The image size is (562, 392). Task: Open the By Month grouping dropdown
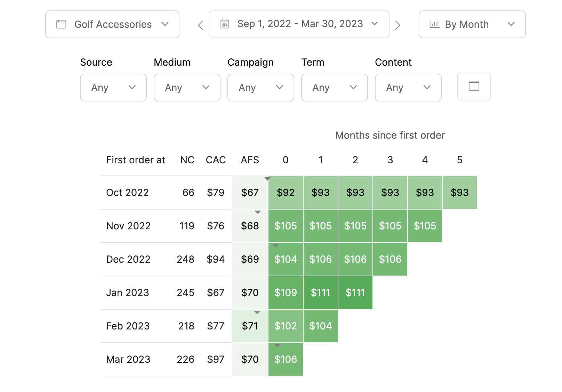tap(472, 24)
